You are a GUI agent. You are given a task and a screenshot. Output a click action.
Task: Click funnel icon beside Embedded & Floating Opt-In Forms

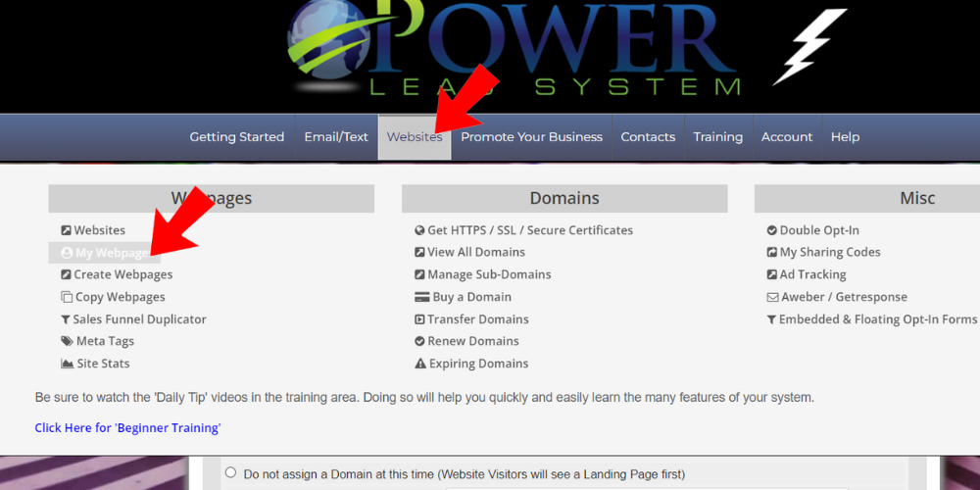point(771,319)
